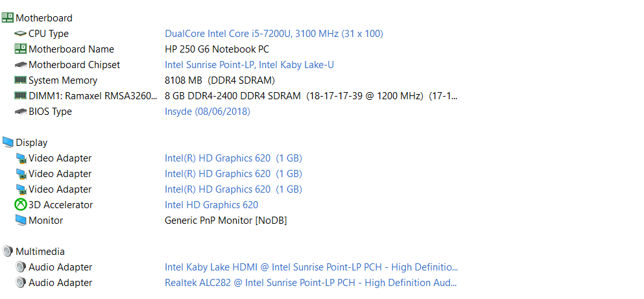Open the Intel HD Graphics 620 accelerator link
644x299 pixels.
(x=211, y=205)
